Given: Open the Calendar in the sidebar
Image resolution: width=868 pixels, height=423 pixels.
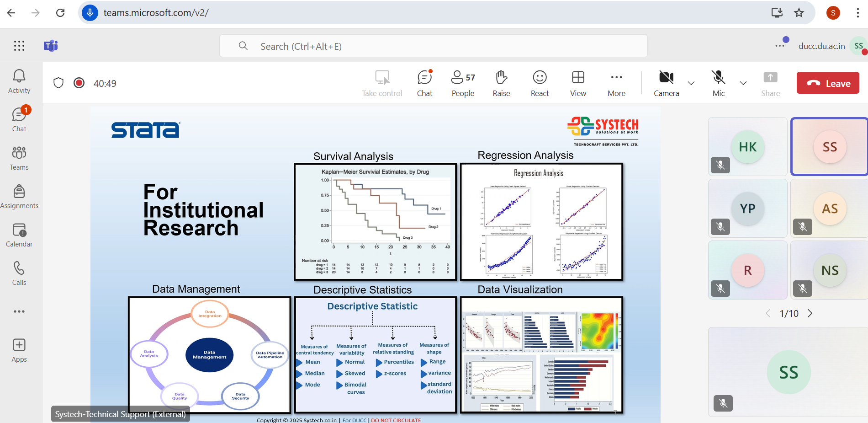Looking at the screenshot, I should tap(19, 235).
